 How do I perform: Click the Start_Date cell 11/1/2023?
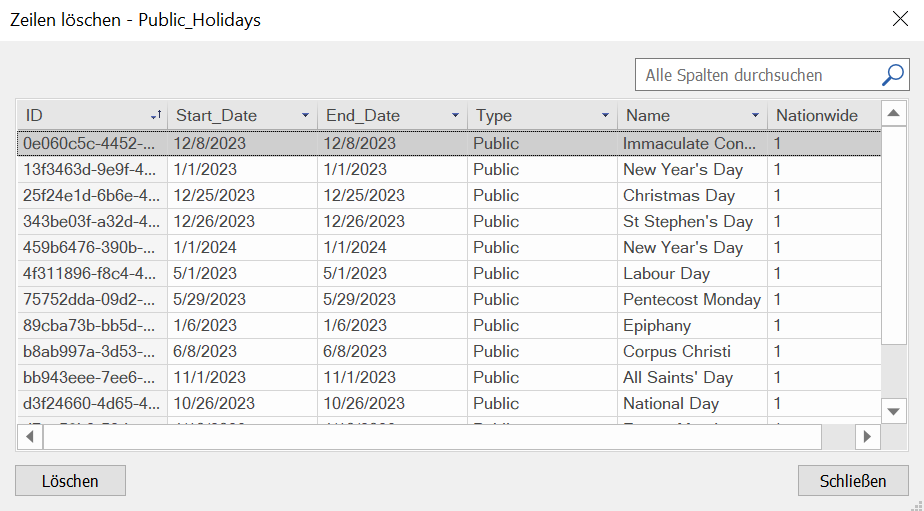(x=242, y=378)
